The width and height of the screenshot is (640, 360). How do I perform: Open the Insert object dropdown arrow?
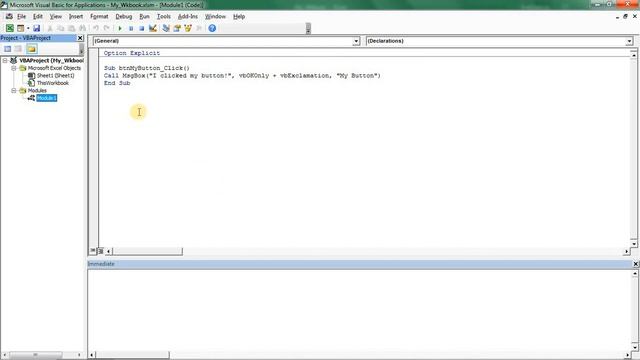click(28, 28)
